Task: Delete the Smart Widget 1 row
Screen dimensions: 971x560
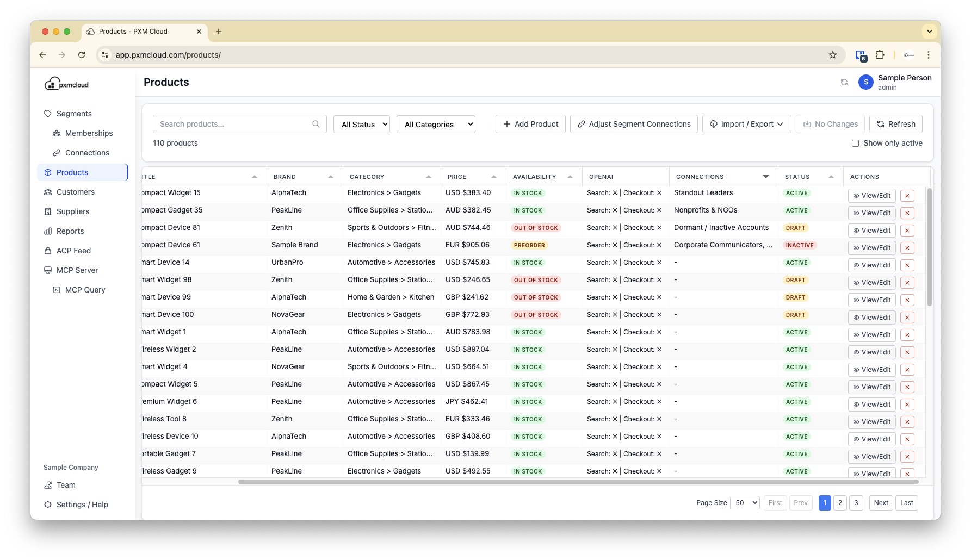Action: [x=907, y=335]
